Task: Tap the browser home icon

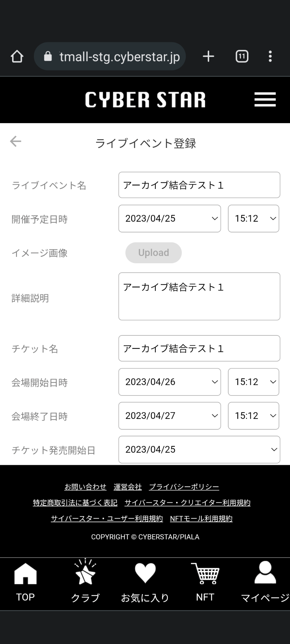Action: pyautogui.click(x=17, y=56)
